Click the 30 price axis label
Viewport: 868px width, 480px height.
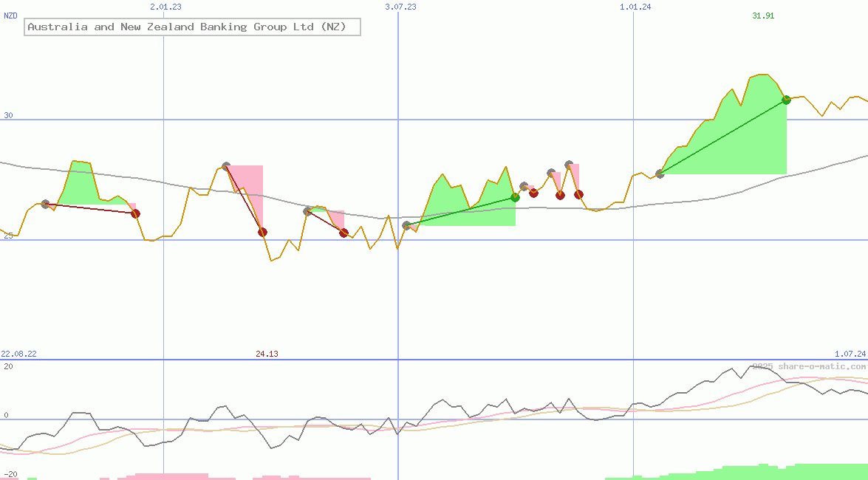(8, 115)
